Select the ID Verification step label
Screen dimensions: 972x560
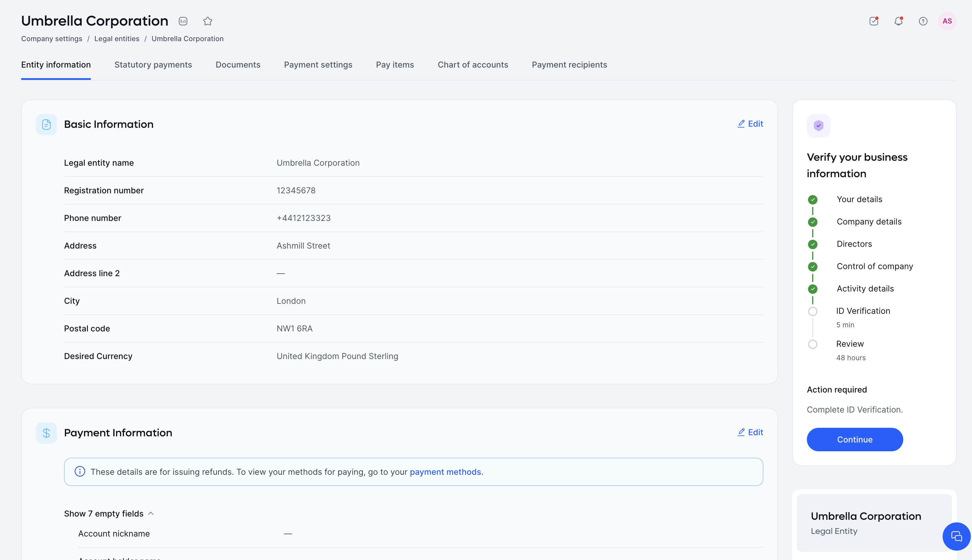863,311
